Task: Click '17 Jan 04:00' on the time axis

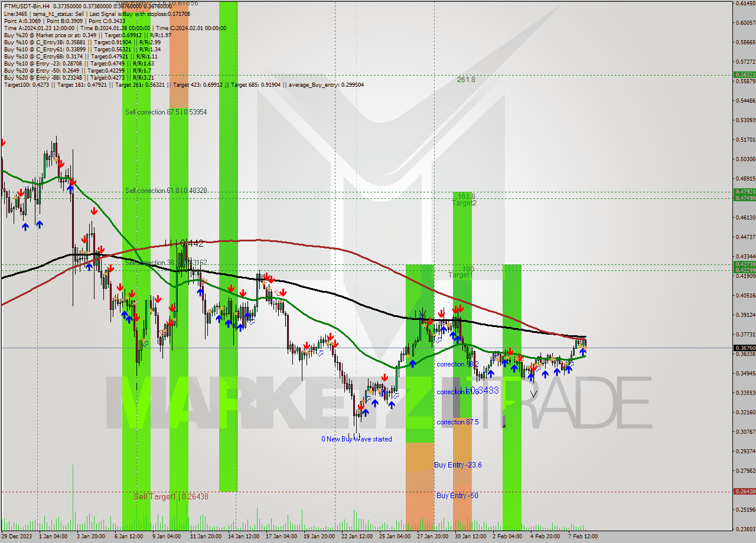Action: (x=281, y=536)
